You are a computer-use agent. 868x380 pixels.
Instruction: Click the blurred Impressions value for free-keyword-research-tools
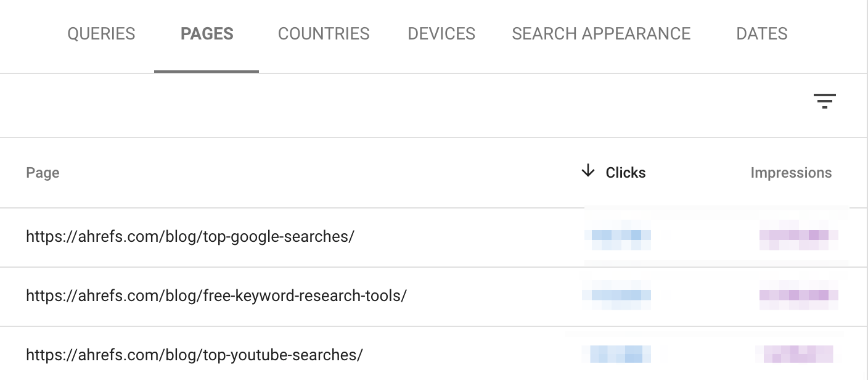click(798, 295)
